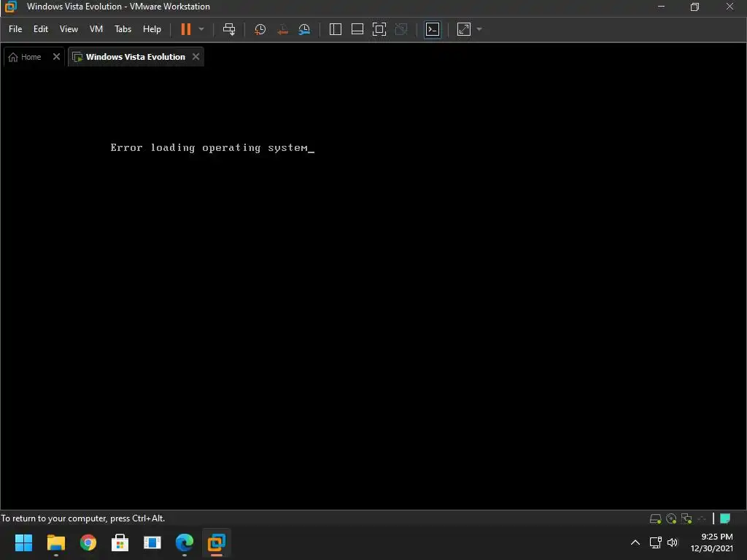Click the stretch guest display icon
This screenshot has height=560, width=747.
point(464,29)
